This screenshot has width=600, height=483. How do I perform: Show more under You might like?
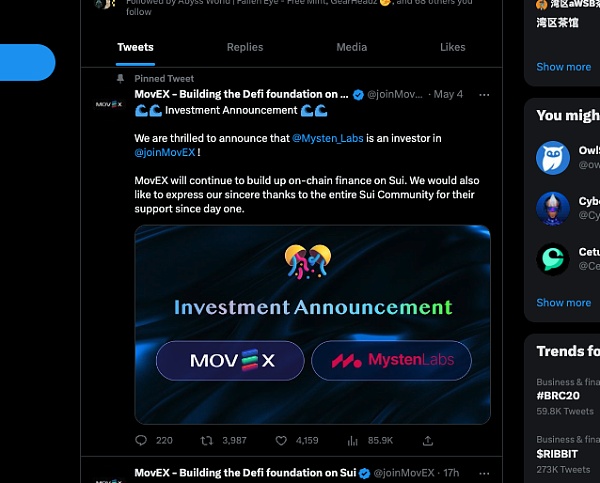point(564,303)
